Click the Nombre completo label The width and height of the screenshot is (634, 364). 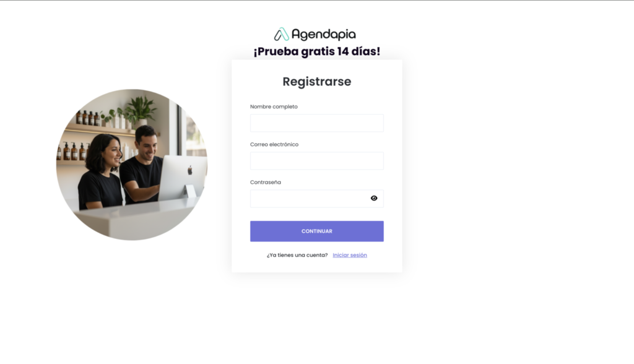(x=274, y=106)
